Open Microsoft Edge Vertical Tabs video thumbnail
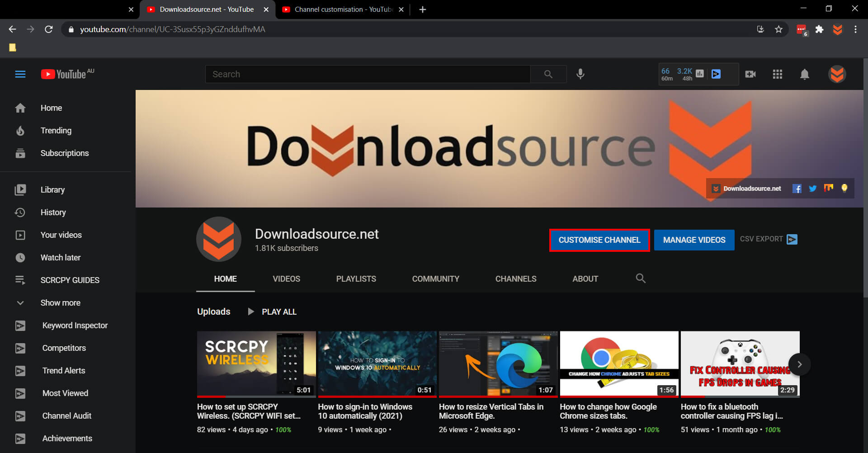 pyautogui.click(x=498, y=364)
